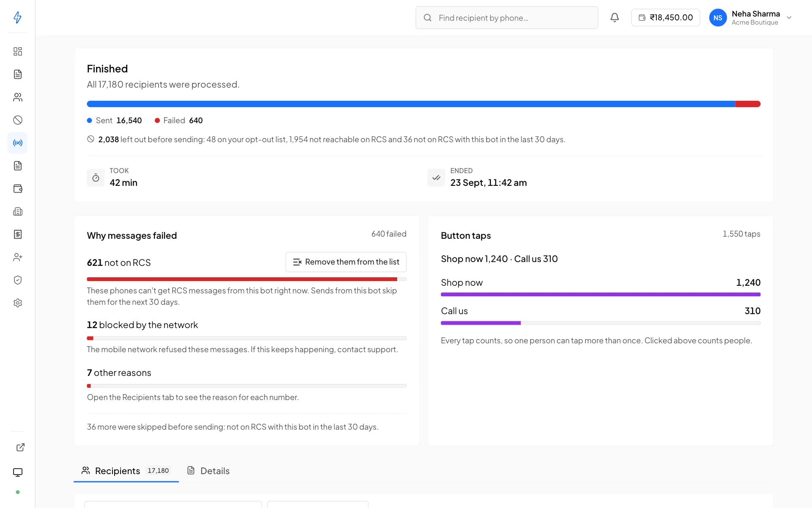Click the sent/failed overall progress bar
The image size is (812, 508).
(x=423, y=104)
